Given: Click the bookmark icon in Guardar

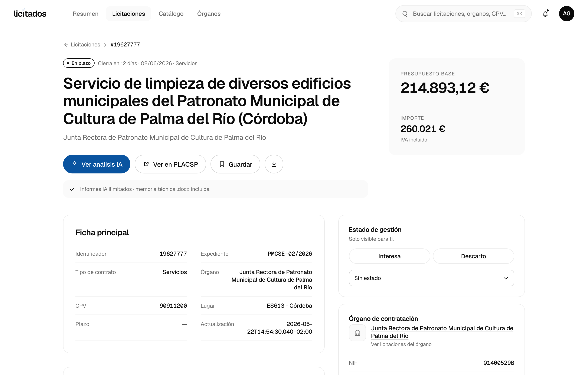Looking at the screenshot, I should tap(222, 164).
